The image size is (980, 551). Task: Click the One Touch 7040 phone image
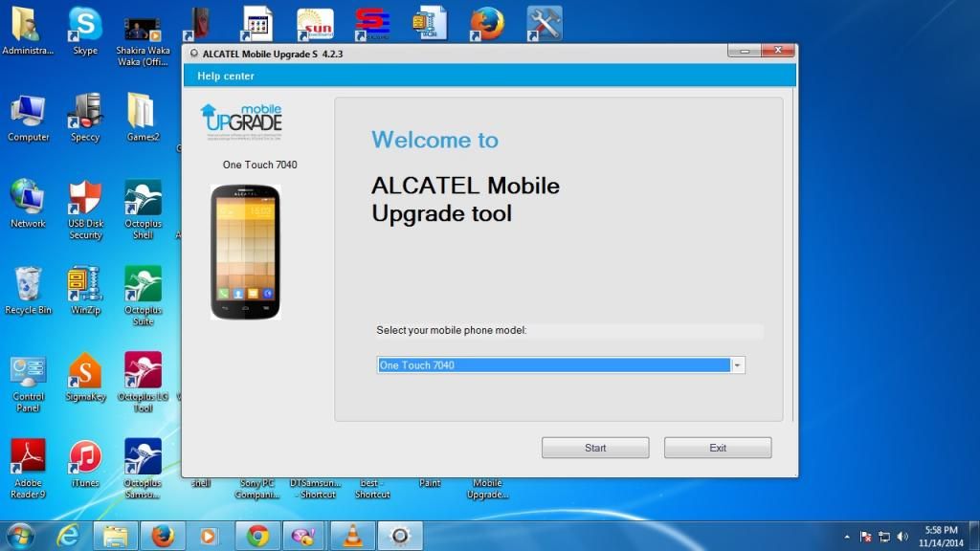tap(246, 252)
